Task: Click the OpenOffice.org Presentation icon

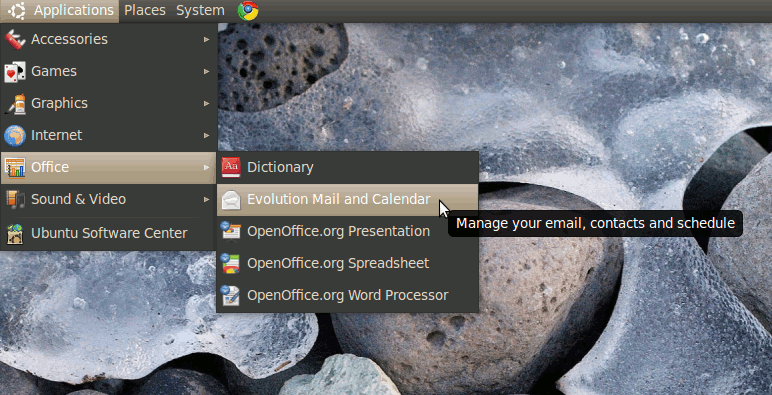Action: pos(231,231)
